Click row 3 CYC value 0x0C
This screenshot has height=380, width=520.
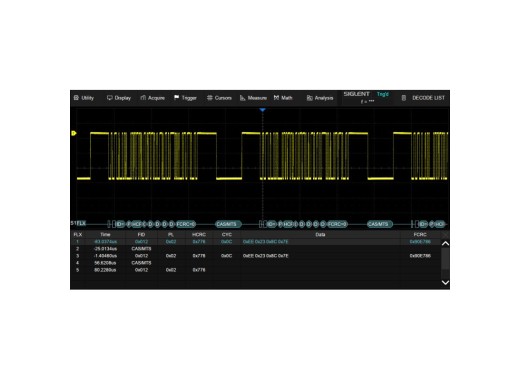(x=227, y=256)
